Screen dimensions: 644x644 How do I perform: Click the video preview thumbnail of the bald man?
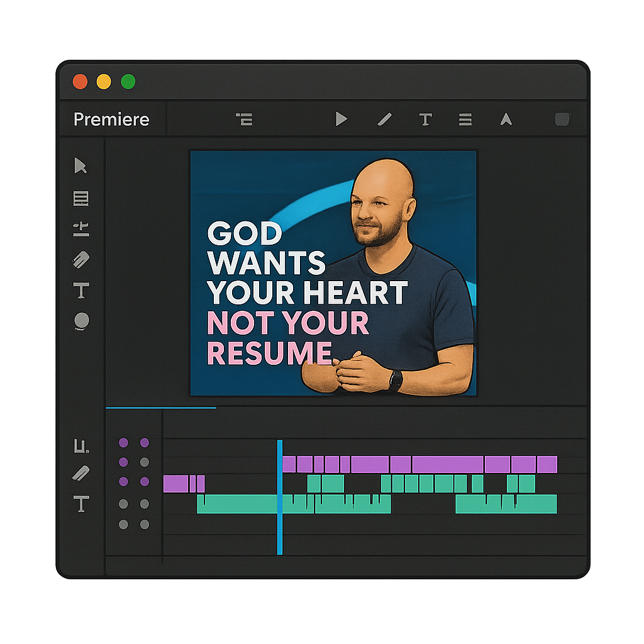[333, 273]
